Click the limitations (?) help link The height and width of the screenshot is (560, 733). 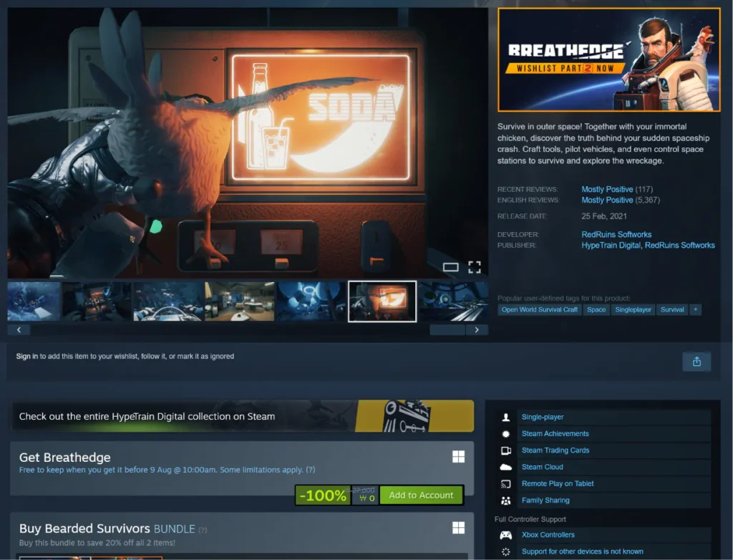[311, 470]
